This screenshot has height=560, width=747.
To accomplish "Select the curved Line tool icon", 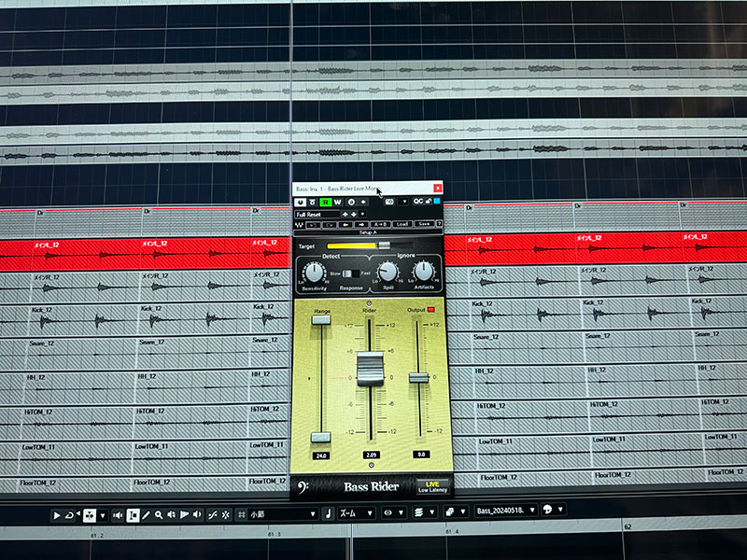I will click(x=213, y=515).
